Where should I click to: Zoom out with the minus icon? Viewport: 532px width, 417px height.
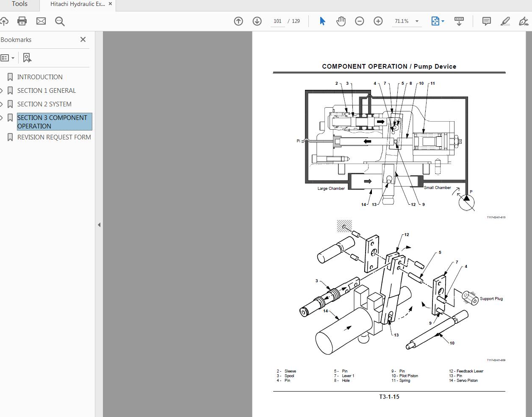pos(359,21)
